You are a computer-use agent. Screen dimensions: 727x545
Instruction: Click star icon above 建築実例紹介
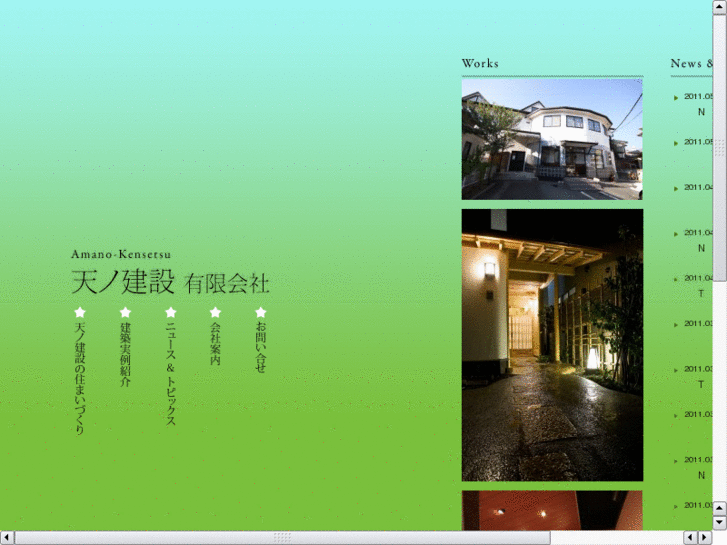[125, 312]
